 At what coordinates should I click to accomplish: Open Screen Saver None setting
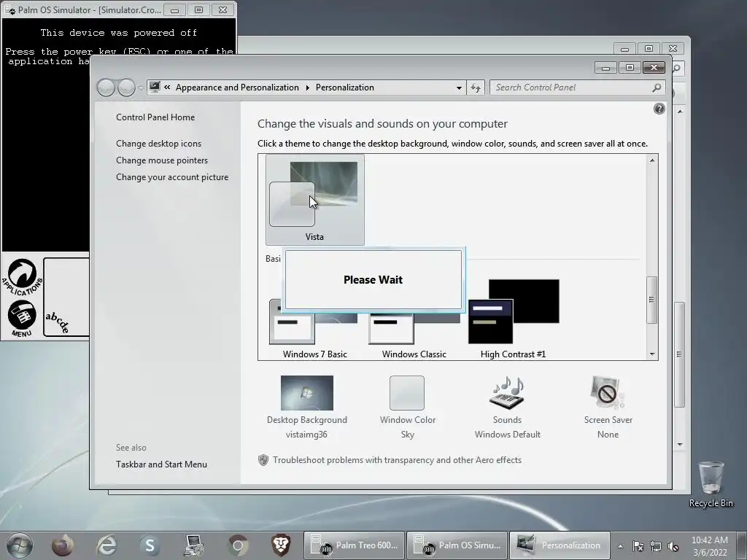tap(608, 407)
